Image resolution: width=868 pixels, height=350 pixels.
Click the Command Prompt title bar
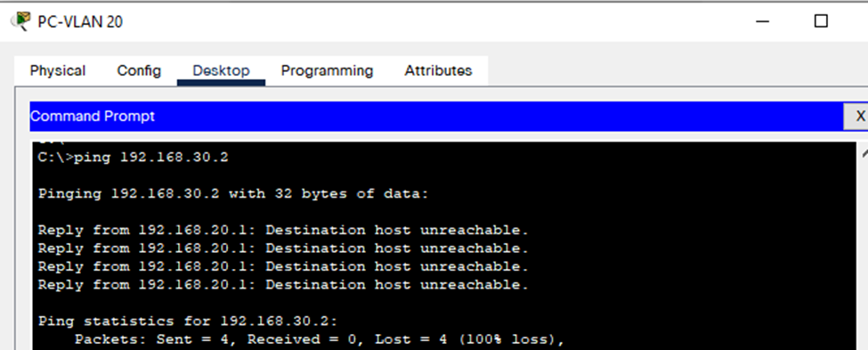pyautogui.click(x=436, y=117)
